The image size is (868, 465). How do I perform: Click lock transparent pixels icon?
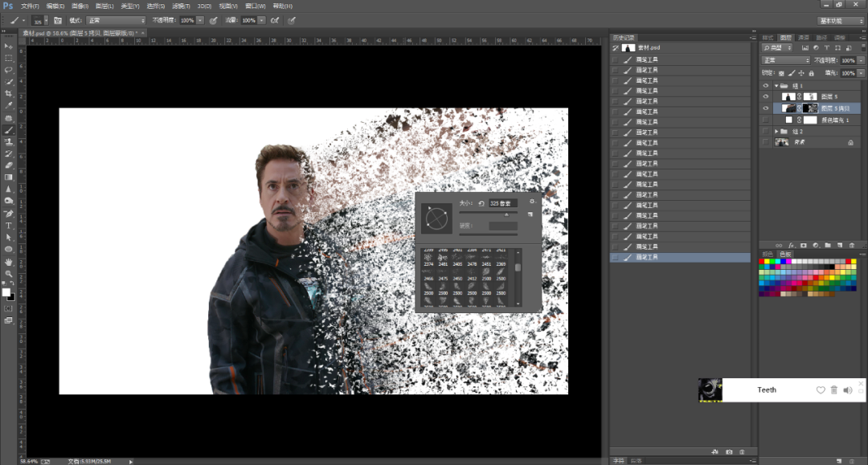tap(781, 73)
